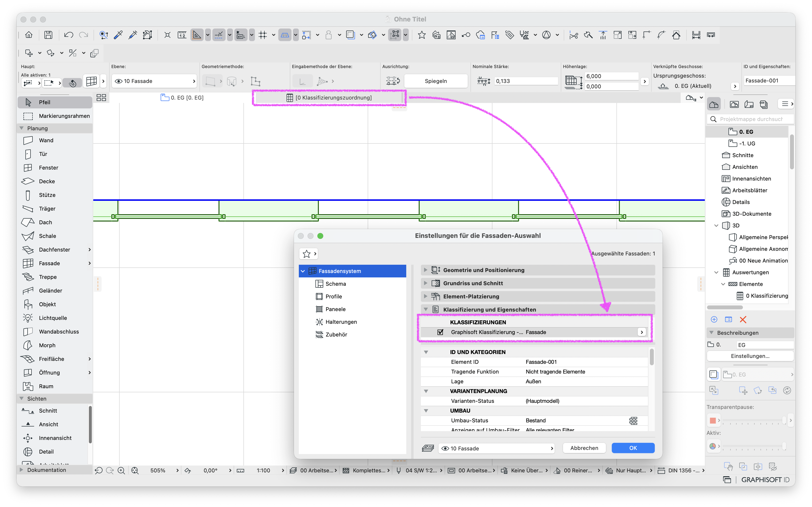Click the undo arrow icon
The height and width of the screenshot is (507, 812).
pos(68,35)
